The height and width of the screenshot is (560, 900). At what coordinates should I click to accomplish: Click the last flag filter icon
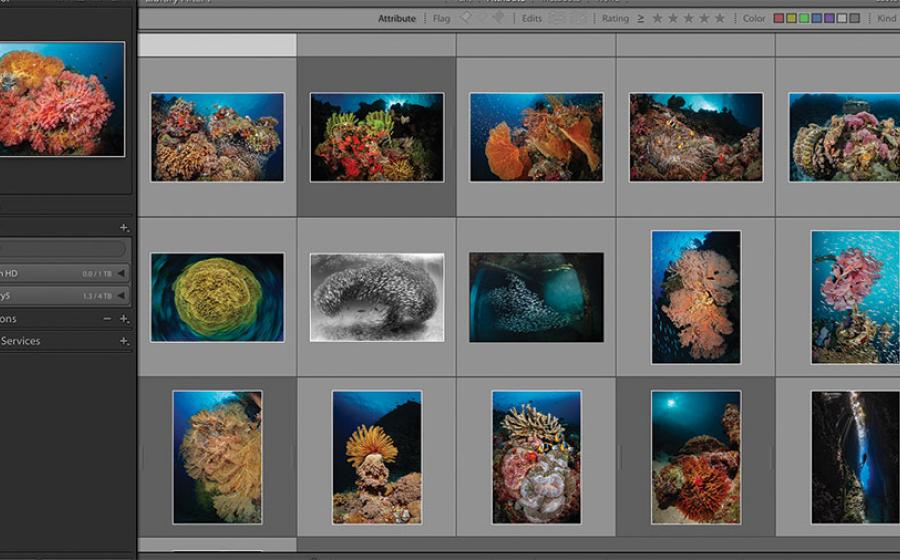tap(498, 18)
